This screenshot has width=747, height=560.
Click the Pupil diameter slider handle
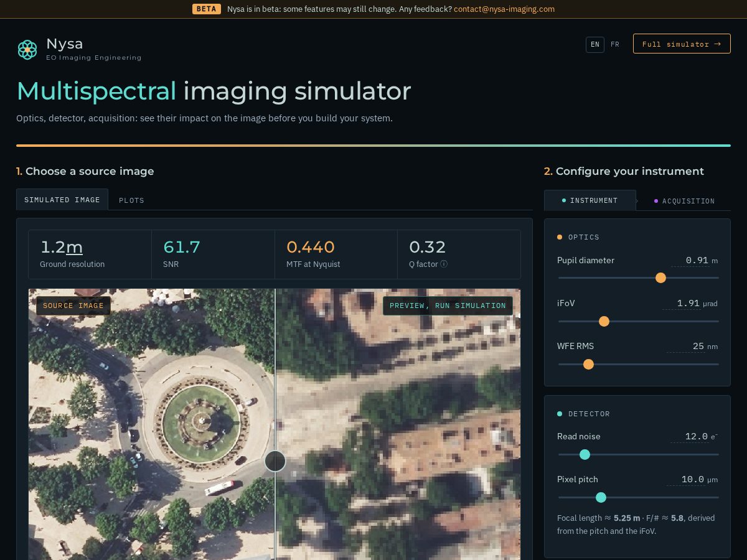tap(661, 278)
